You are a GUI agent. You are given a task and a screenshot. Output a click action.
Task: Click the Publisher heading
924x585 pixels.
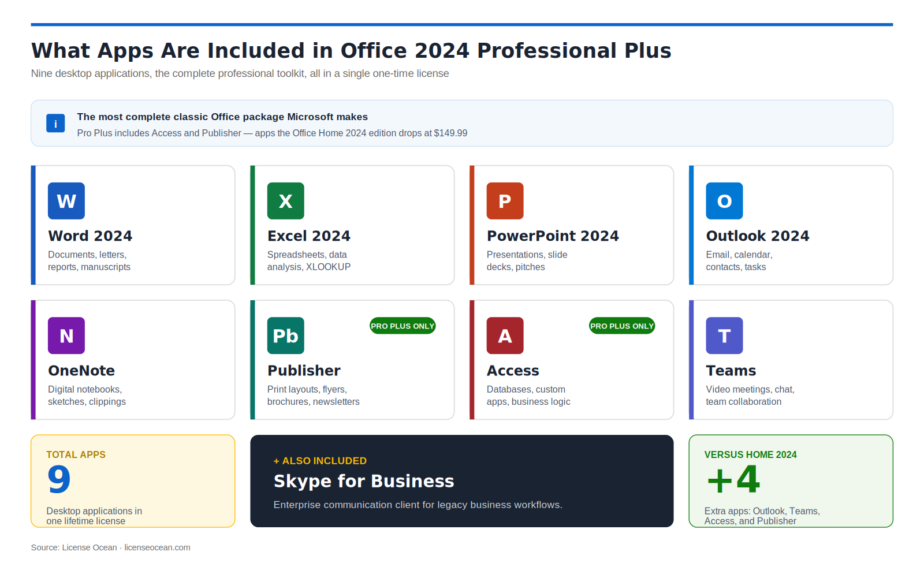(x=304, y=371)
